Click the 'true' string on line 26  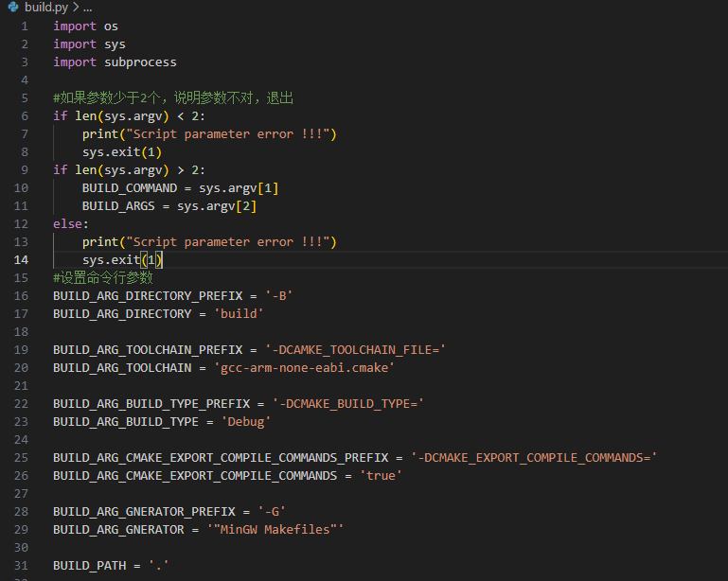(381, 476)
